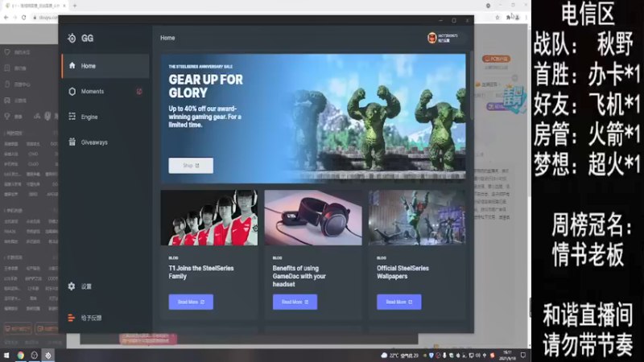This screenshot has height=362, width=644.
Task: Click the SteelSeries GG taskbar icon
Action: (x=48, y=356)
